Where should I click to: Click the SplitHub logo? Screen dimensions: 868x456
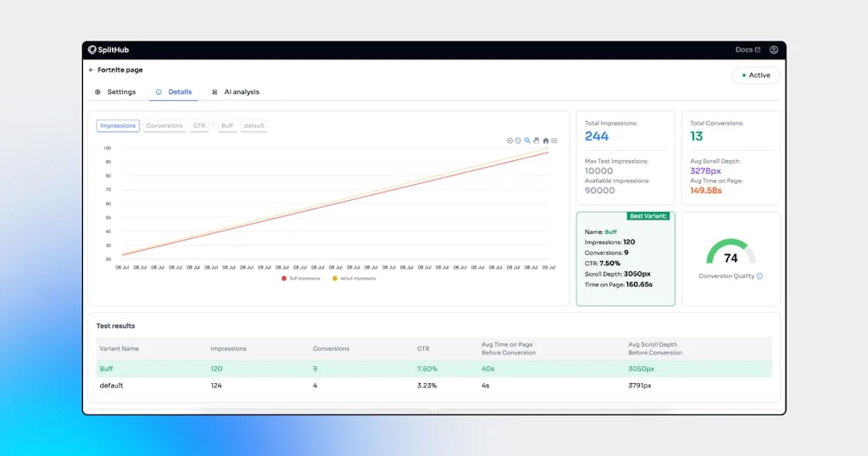point(109,50)
